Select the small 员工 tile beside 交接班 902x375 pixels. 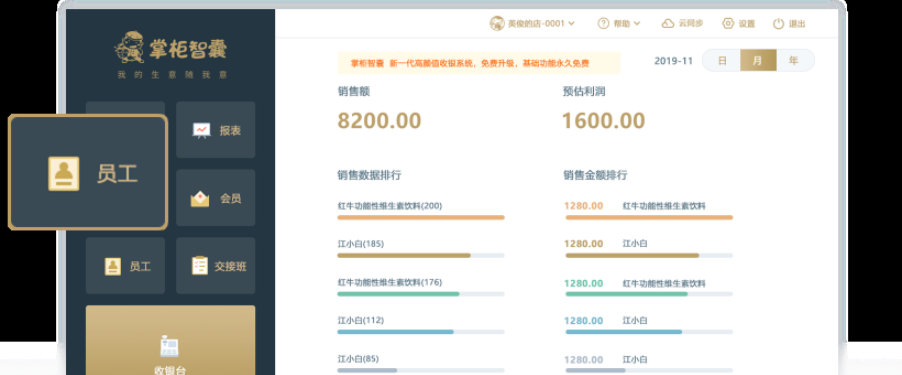point(125,266)
